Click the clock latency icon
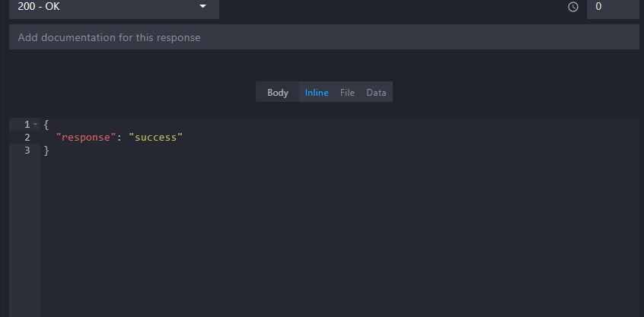 pos(573,7)
